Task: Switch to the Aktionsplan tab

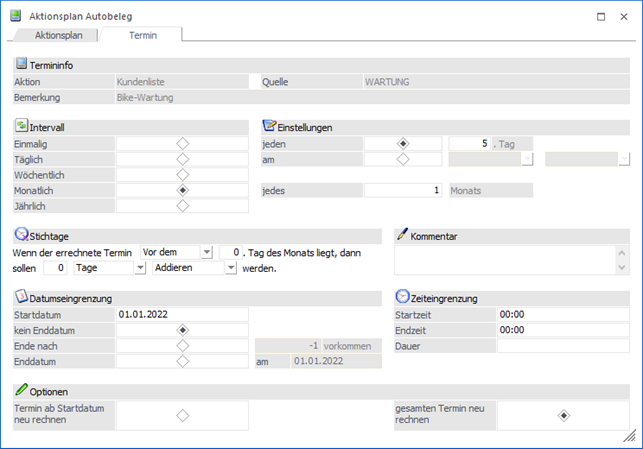Action: 58,35
